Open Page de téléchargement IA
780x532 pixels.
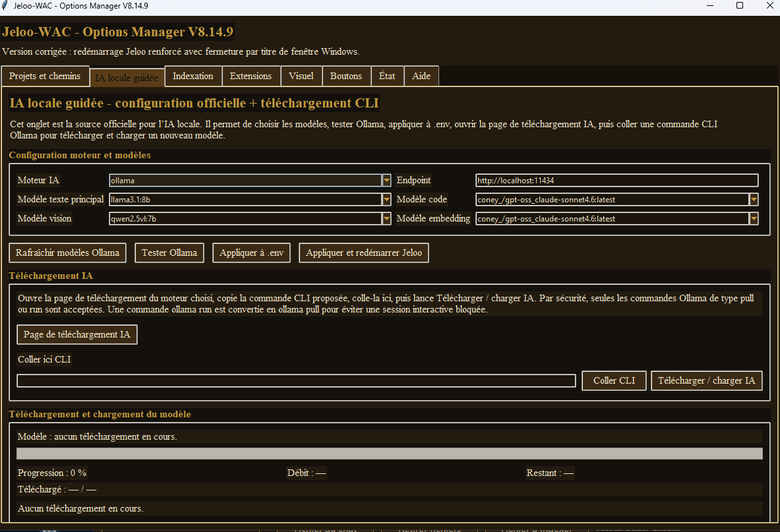(77, 335)
